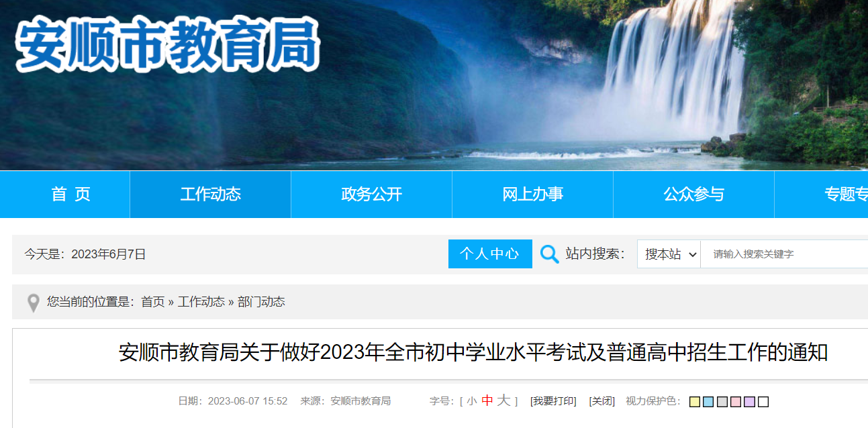Screen dimensions: 868x428
Task: Open 公众参与 navigation item
Action: [693, 195]
